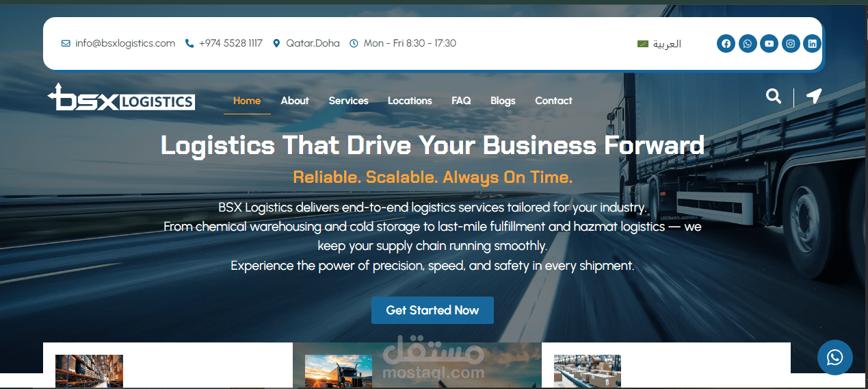The height and width of the screenshot is (389, 868).
Task: Open the YouTube social icon
Action: tap(769, 44)
